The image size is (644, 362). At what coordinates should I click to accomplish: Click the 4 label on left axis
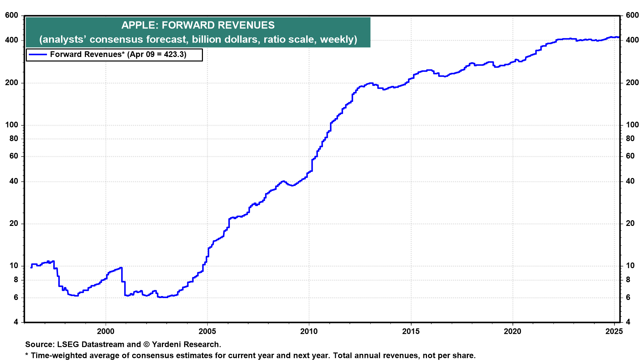pyautogui.click(x=16, y=322)
